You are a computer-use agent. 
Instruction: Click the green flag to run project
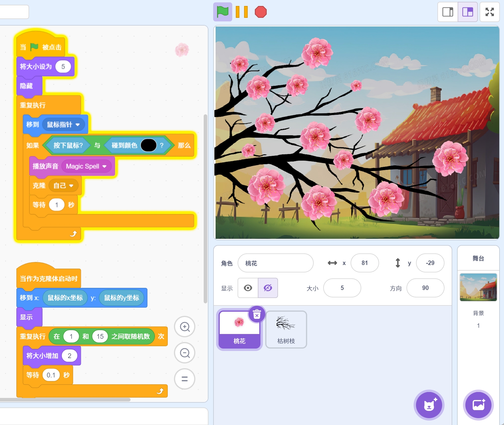(222, 12)
